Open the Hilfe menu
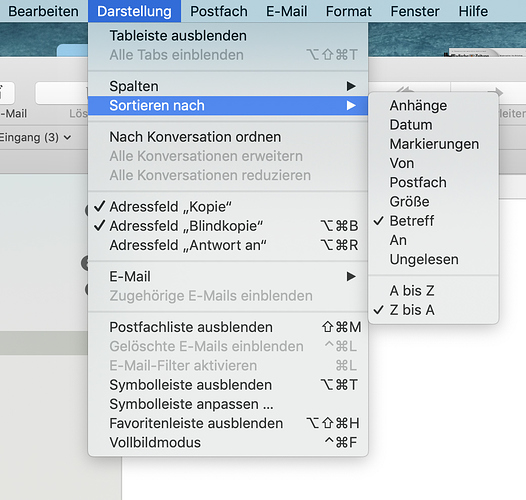Image resolution: width=526 pixels, height=500 pixels. [473, 11]
